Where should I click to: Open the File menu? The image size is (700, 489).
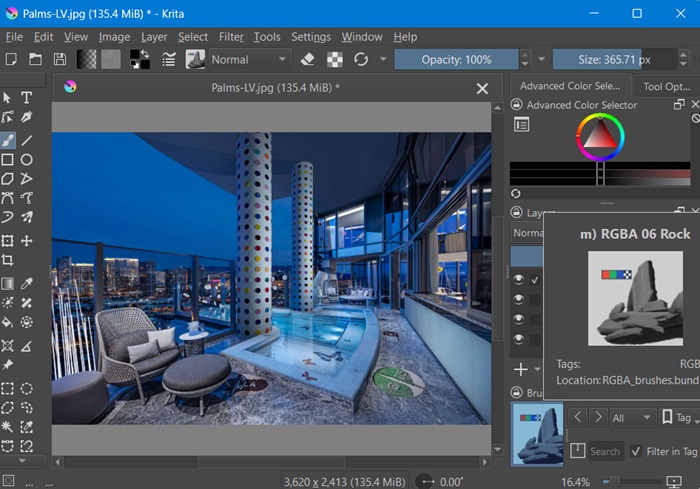click(14, 37)
